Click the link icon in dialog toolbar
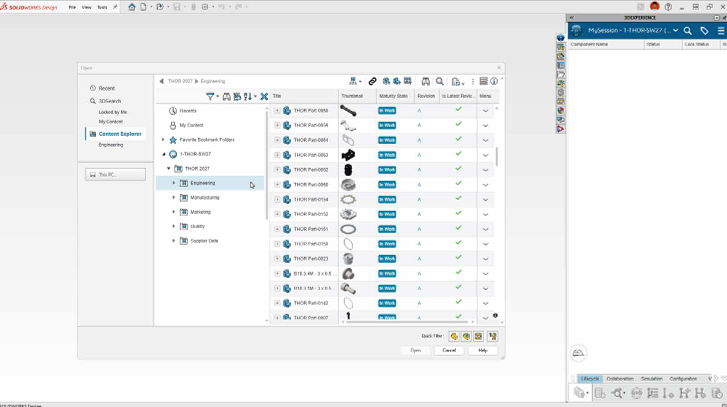 point(372,82)
